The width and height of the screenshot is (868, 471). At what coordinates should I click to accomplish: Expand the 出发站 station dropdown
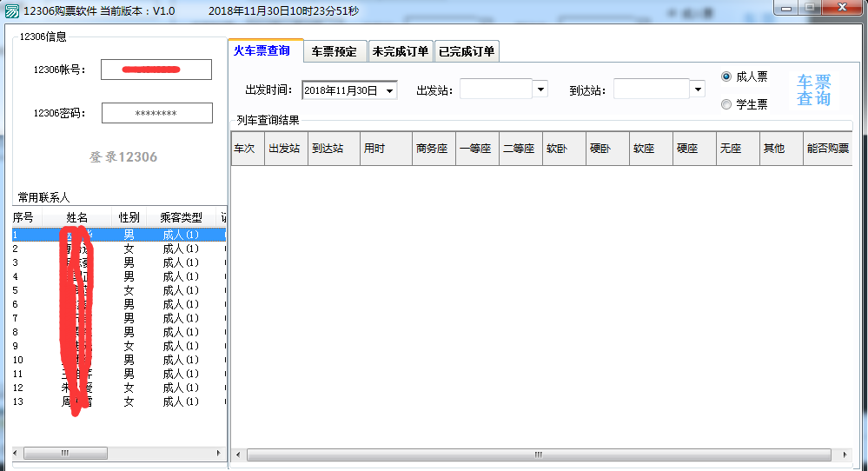point(540,89)
